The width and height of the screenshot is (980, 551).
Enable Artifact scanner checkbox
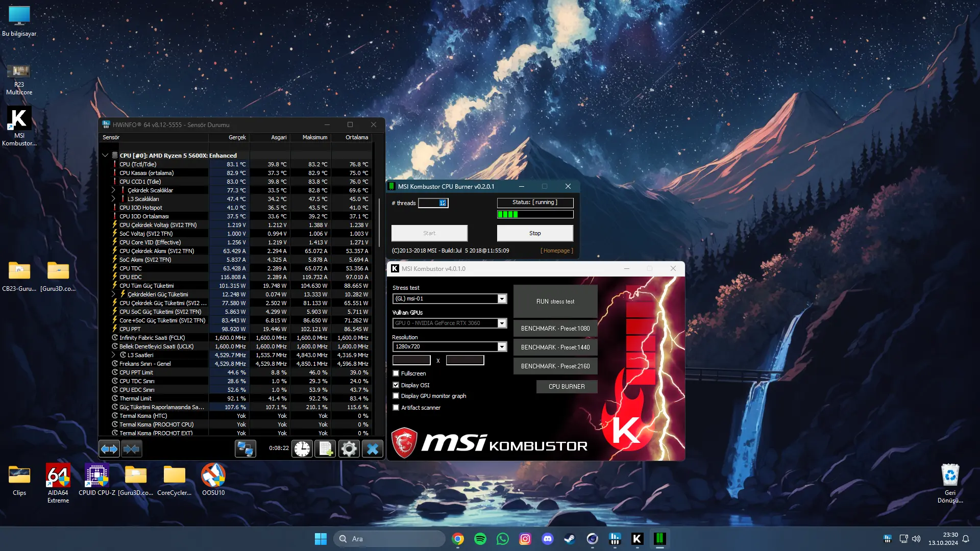tap(396, 408)
